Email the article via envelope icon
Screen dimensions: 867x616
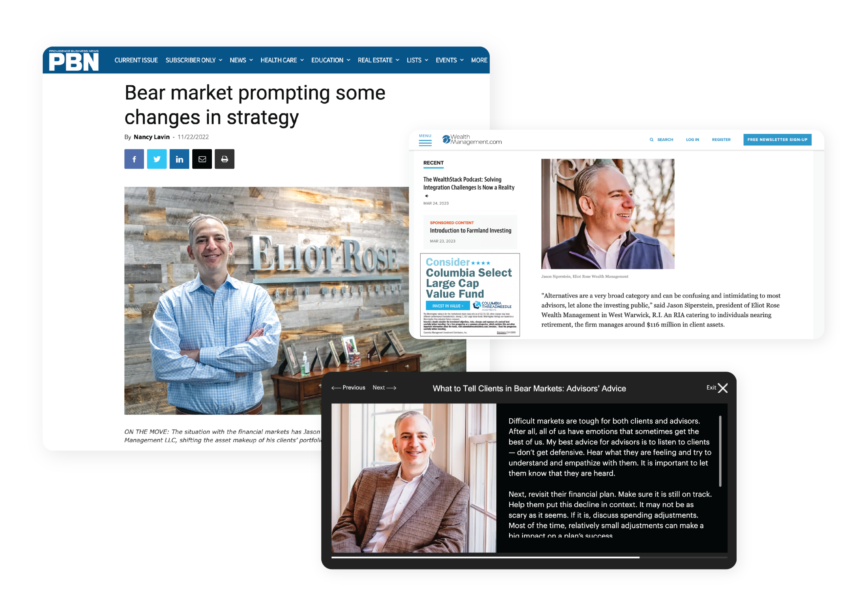(x=202, y=159)
